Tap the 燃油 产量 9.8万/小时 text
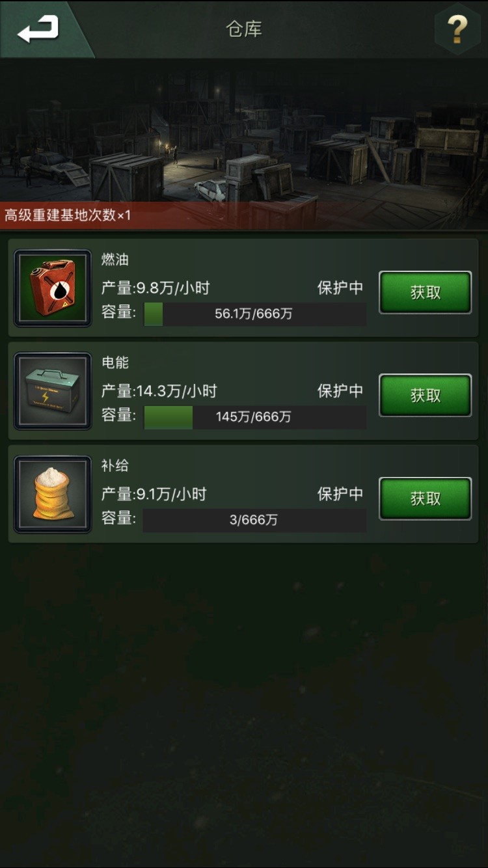Image resolution: width=488 pixels, height=868 pixels. pyautogui.click(x=156, y=288)
